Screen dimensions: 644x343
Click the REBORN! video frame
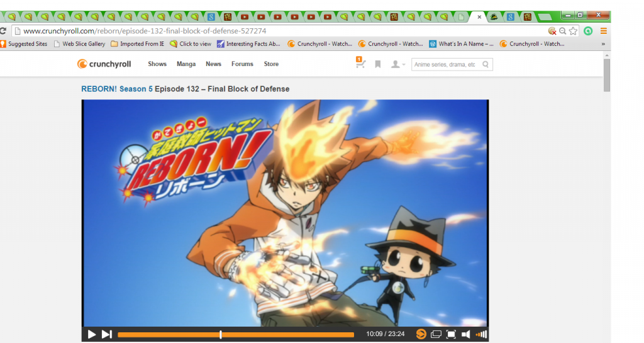(285, 213)
